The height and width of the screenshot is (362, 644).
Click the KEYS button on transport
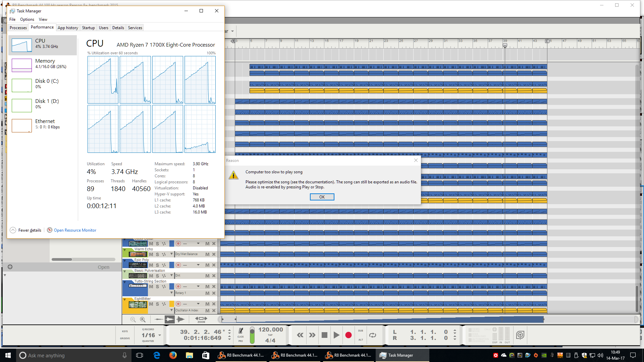click(125, 331)
